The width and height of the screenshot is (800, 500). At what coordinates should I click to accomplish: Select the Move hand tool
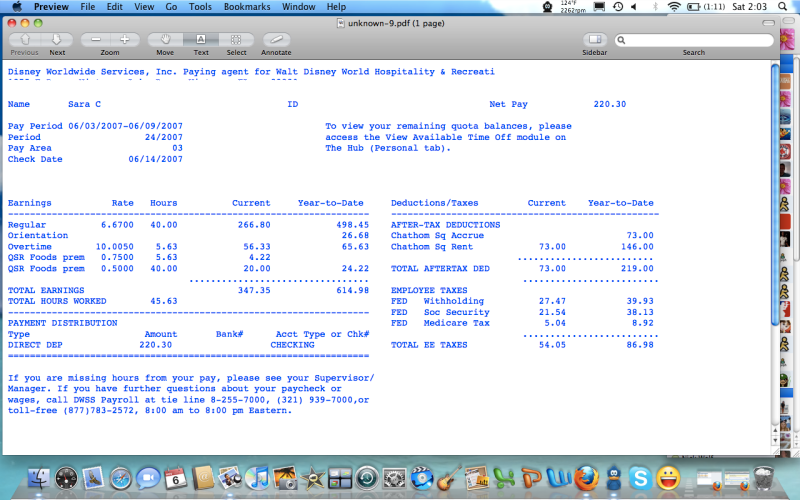[x=165, y=40]
